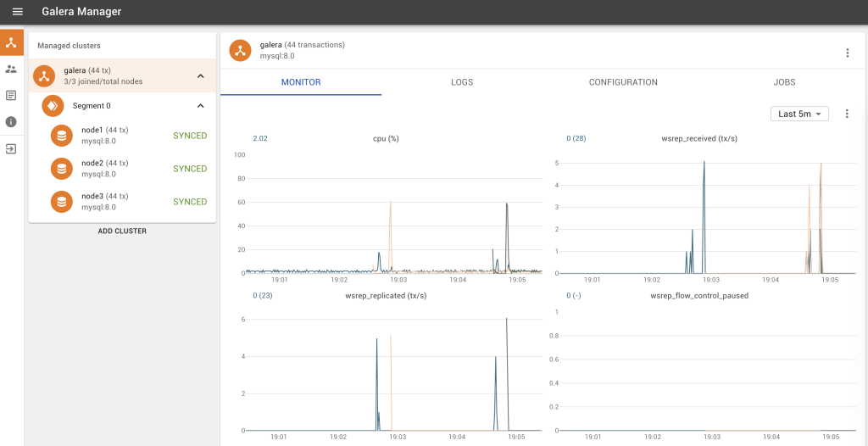This screenshot has height=446, width=868.
Task: Click the galera (44 transactions) header text
Action: [303, 45]
